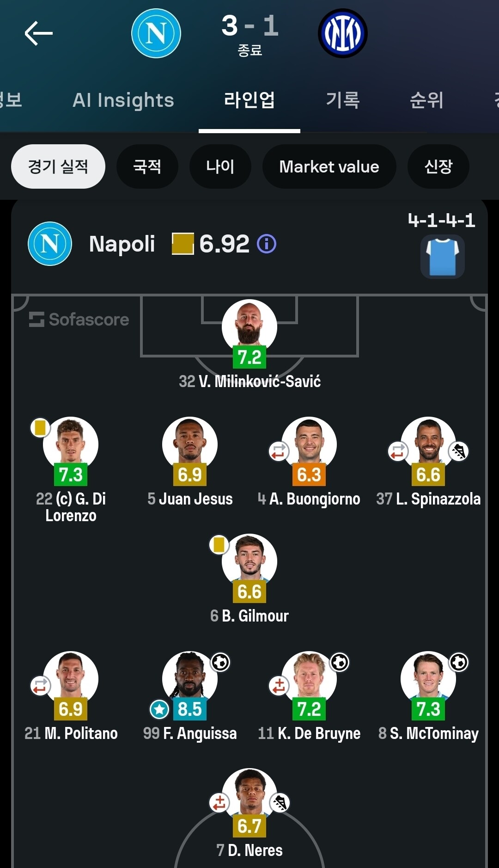Open the Inter club logo in header

click(343, 33)
